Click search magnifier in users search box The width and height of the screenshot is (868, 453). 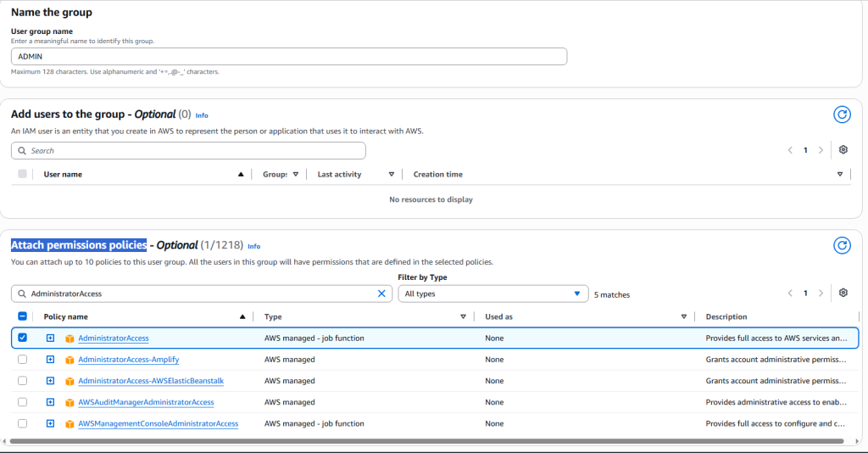click(21, 151)
